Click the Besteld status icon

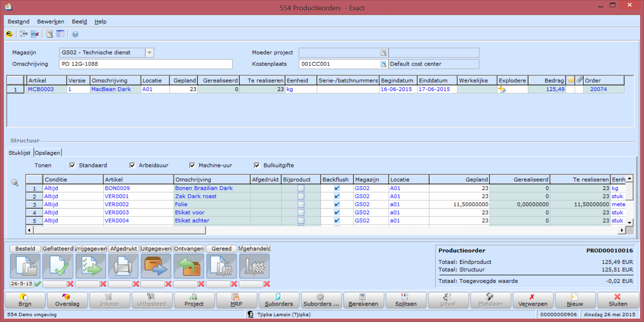point(25,266)
